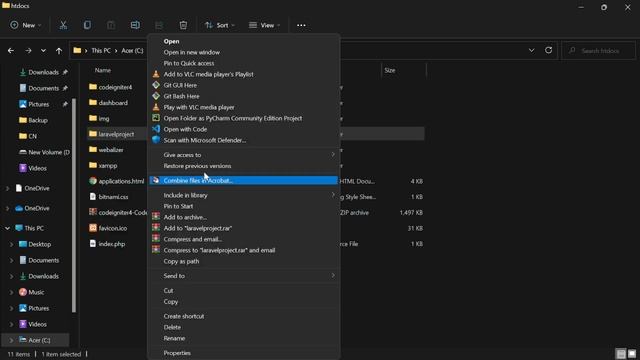
Task: Open the View dropdown
Action: pyautogui.click(x=264, y=25)
